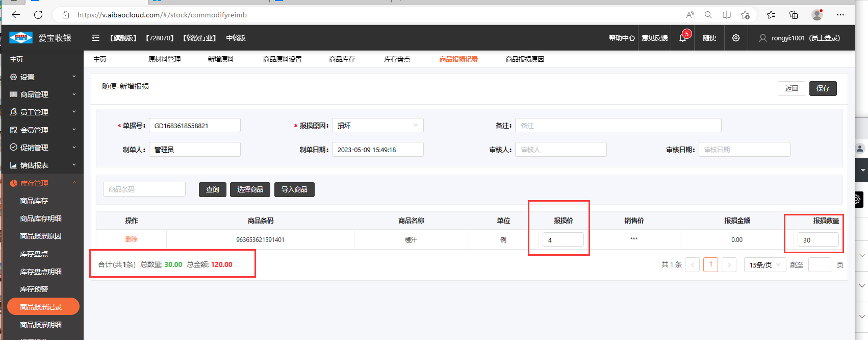The width and height of the screenshot is (868, 340).
Task: Toggle the sidebar hamburger menu icon
Action: point(95,38)
